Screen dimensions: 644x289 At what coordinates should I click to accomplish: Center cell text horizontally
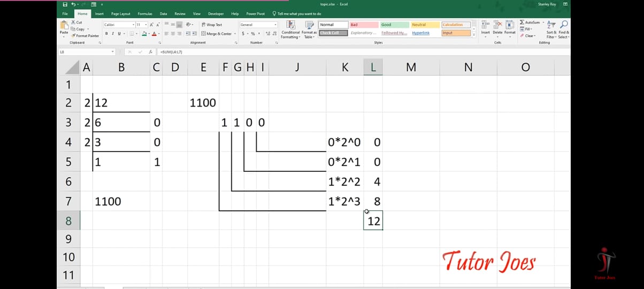coord(173,34)
